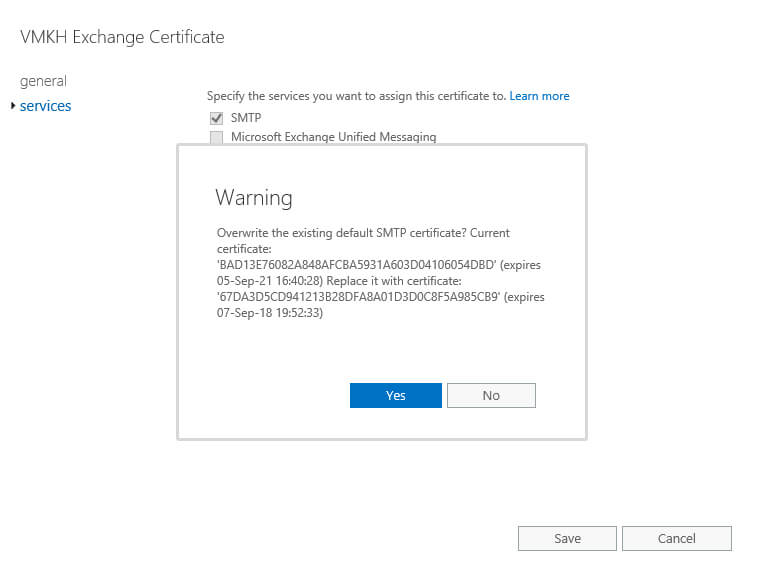
Task: Uncheck the SMTP service checkbox
Action: [216, 118]
